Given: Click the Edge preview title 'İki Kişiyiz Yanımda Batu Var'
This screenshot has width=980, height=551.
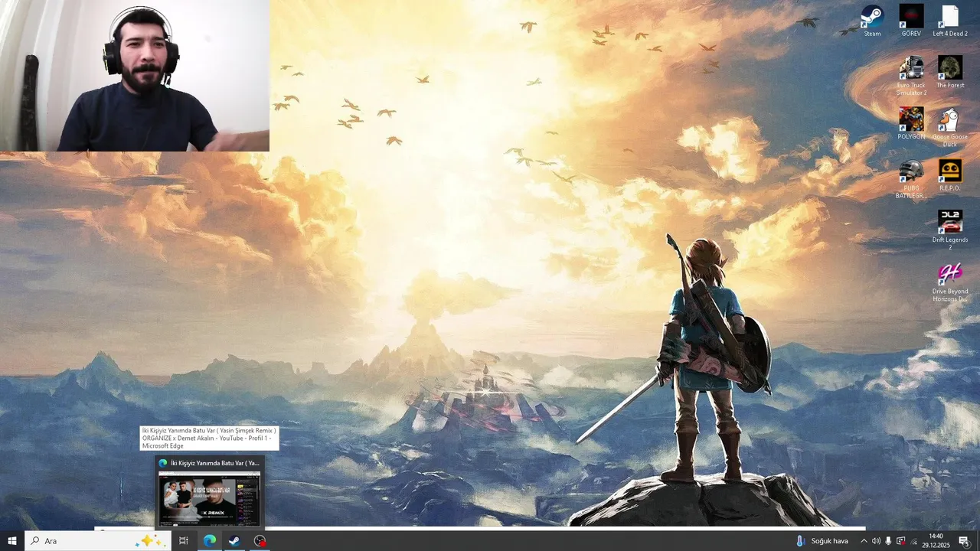Looking at the screenshot, I should coord(214,463).
